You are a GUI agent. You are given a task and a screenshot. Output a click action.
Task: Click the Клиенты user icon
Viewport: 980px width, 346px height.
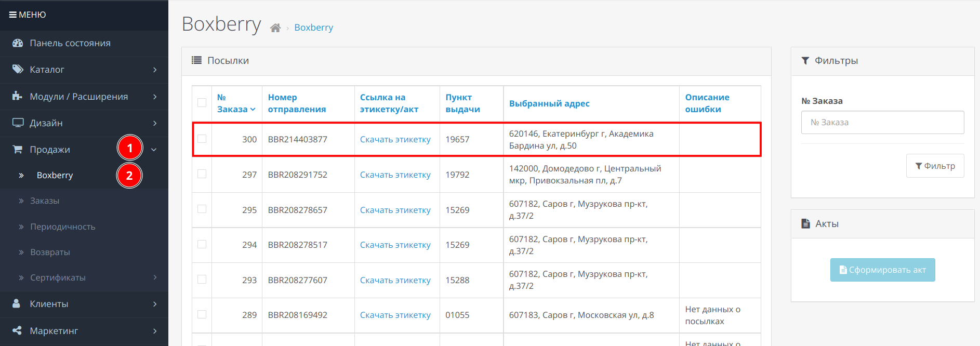click(x=17, y=303)
